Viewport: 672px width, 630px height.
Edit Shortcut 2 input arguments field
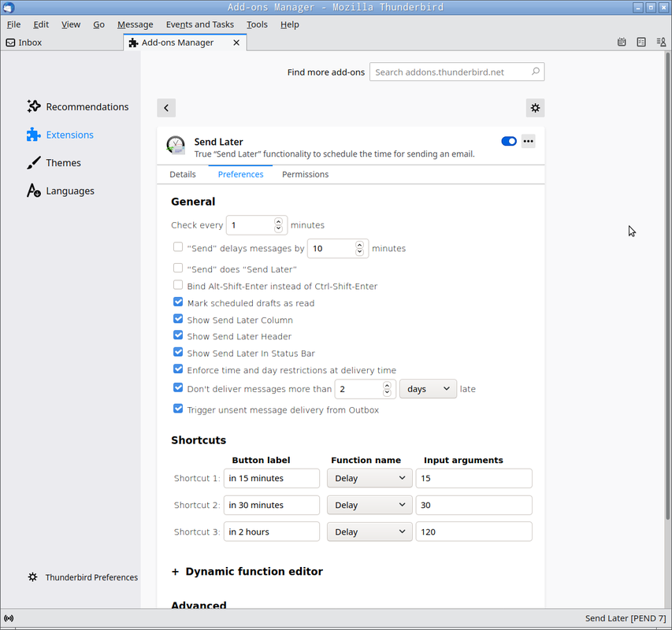point(474,506)
